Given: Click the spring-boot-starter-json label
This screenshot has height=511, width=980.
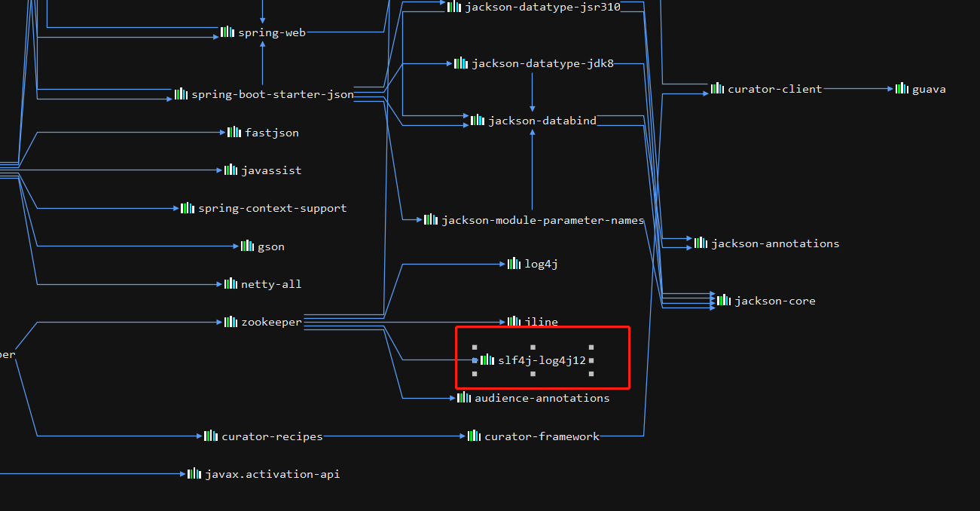Looking at the screenshot, I should point(272,94).
